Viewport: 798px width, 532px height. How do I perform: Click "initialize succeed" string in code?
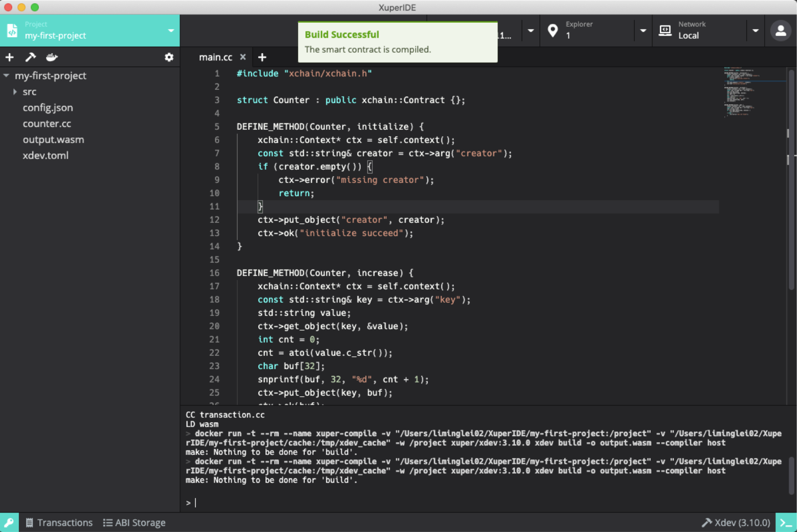click(351, 233)
